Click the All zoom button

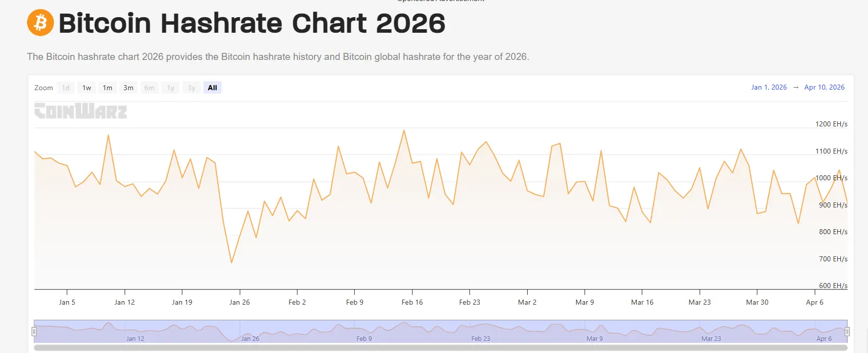coord(212,88)
